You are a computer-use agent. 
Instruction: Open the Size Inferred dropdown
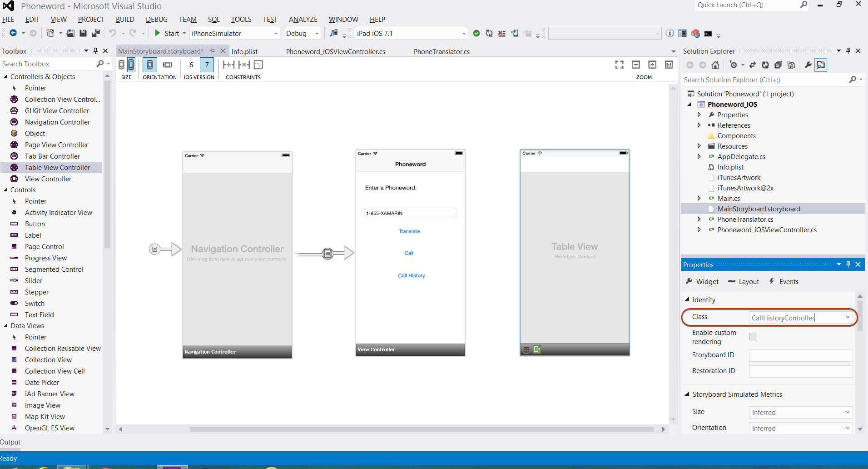coord(800,412)
